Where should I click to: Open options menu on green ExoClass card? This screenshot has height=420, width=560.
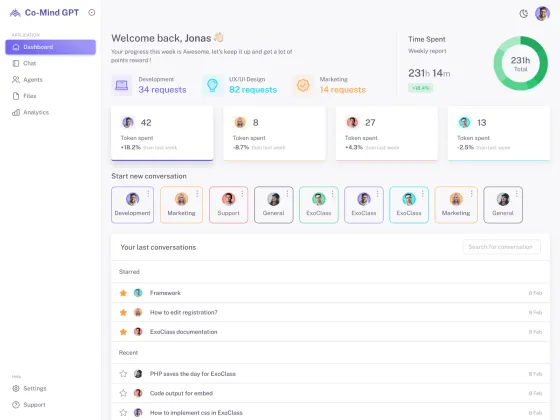pyautogui.click(x=332, y=194)
